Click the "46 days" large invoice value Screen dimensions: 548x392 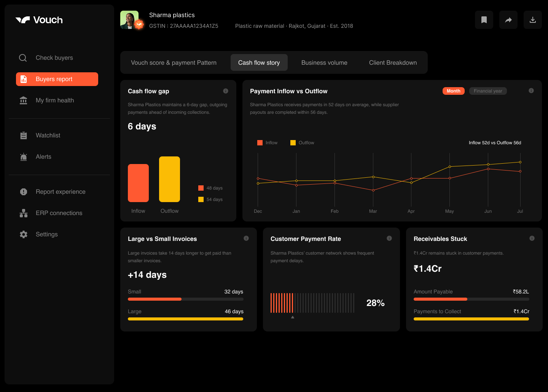click(x=234, y=311)
